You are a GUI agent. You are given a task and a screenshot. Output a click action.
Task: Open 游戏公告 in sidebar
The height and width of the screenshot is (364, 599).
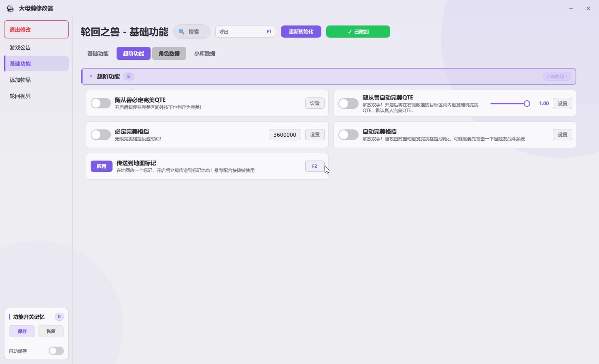tap(36, 47)
